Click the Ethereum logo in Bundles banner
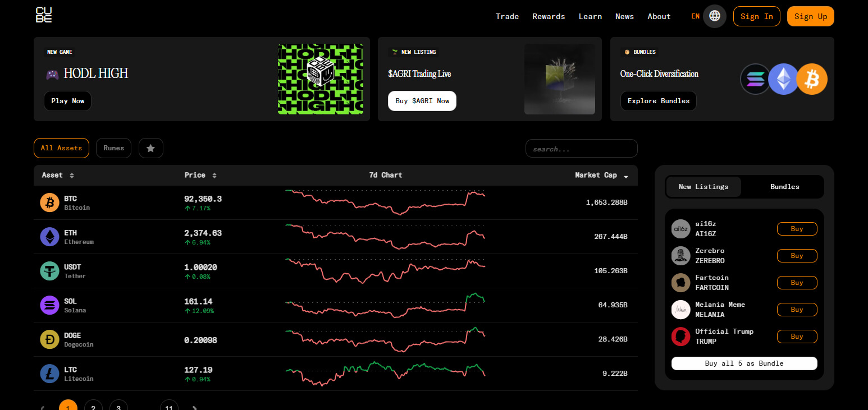Viewport: 868px width, 410px height. [x=783, y=79]
